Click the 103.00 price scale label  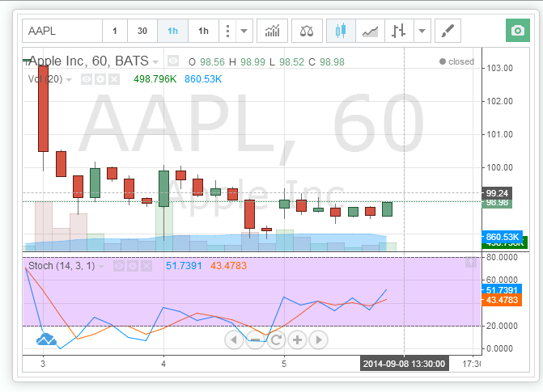coord(500,68)
